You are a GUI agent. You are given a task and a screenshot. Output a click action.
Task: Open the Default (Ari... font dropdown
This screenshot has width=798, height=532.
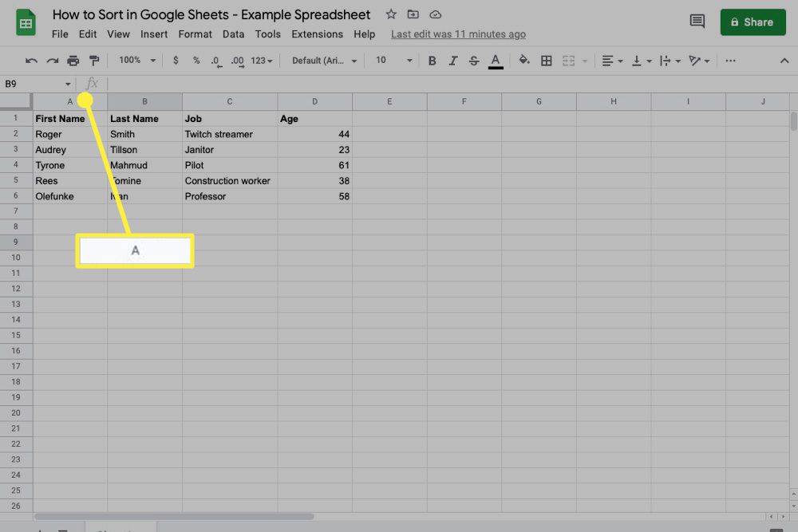point(324,61)
